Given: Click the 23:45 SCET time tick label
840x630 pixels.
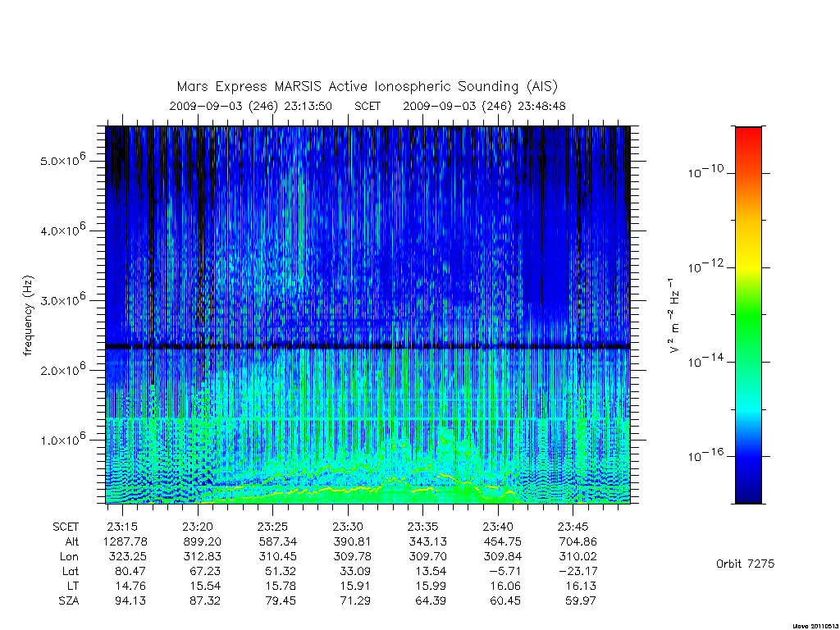Looking at the screenshot, I should (573, 527).
